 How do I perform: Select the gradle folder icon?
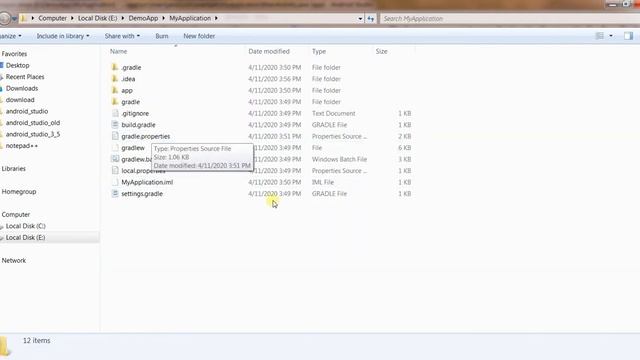click(115, 102)
